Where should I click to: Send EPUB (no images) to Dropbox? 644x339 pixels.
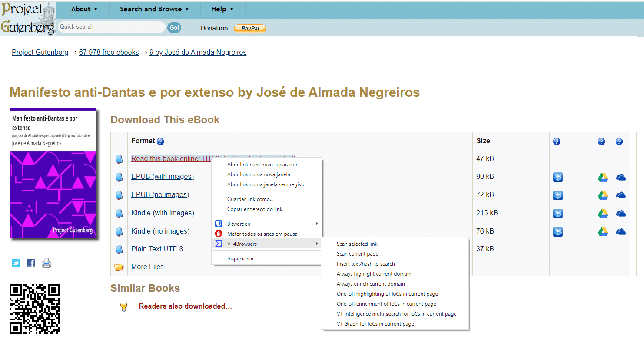558,195
